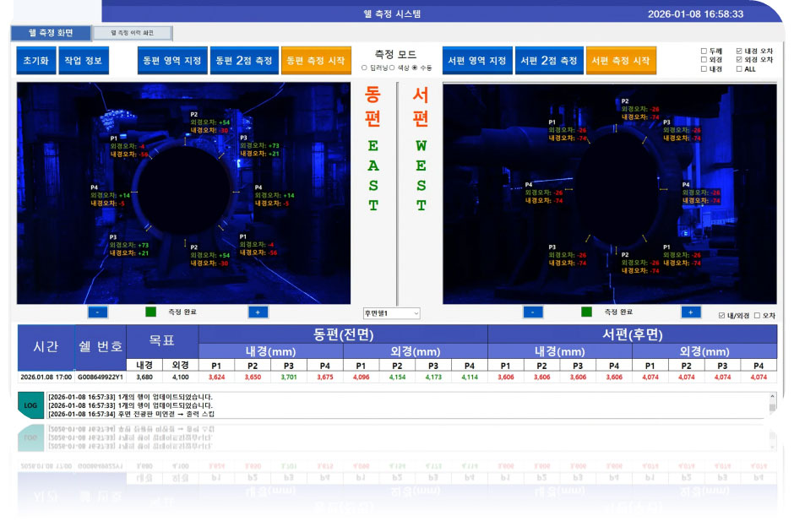This screenshot has height=532, width=794.
Task: Click the 동편(전면) table header
Action: pyautogui.click(x=343, y=334)
